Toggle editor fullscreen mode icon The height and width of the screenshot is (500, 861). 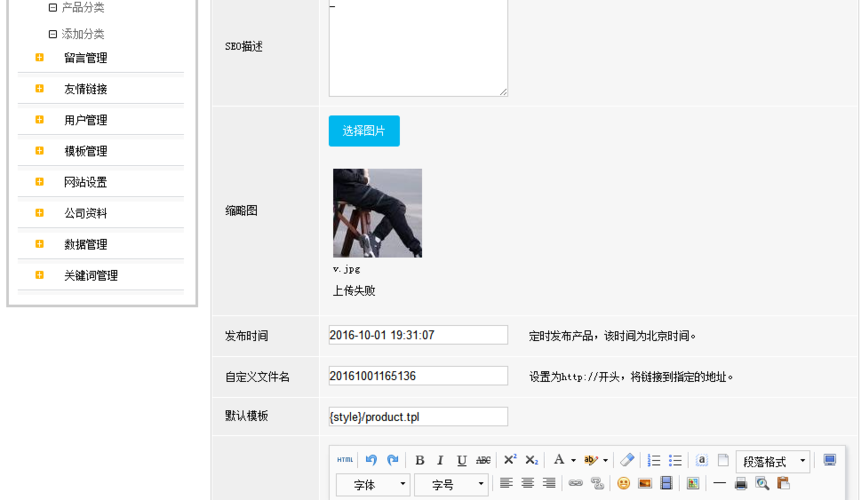pos(830,460)
